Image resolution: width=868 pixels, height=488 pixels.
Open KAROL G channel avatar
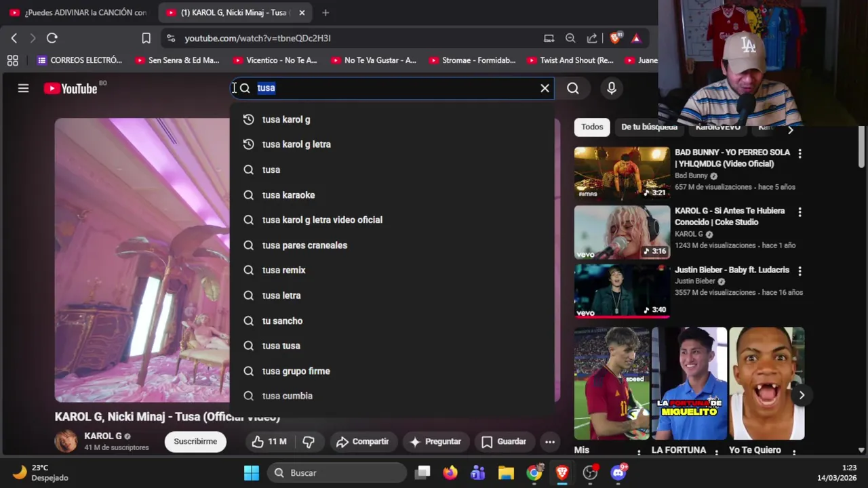tap(66, 441)
